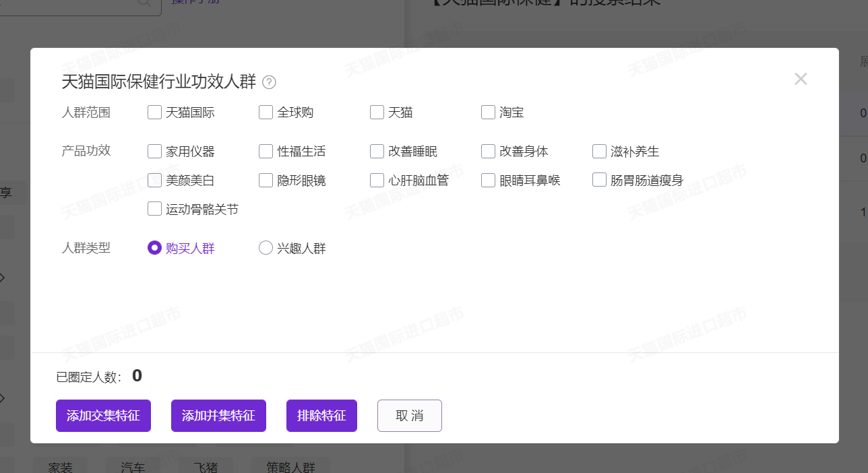
Task: Close the dialog with the X icon
Action: (800, 79)
